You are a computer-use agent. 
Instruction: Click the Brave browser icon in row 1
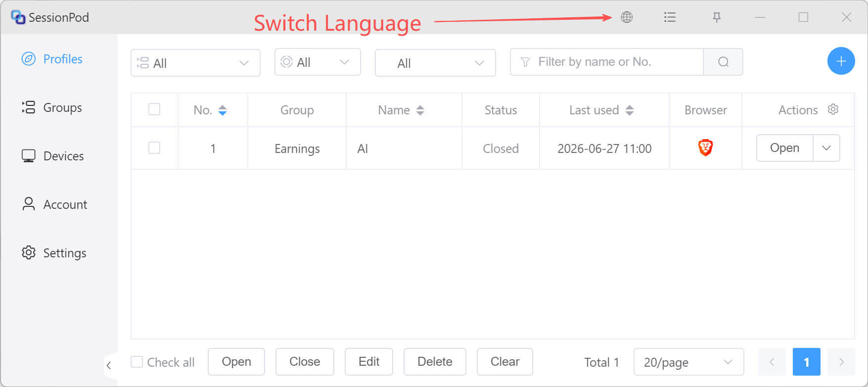[x=705, y=147]
